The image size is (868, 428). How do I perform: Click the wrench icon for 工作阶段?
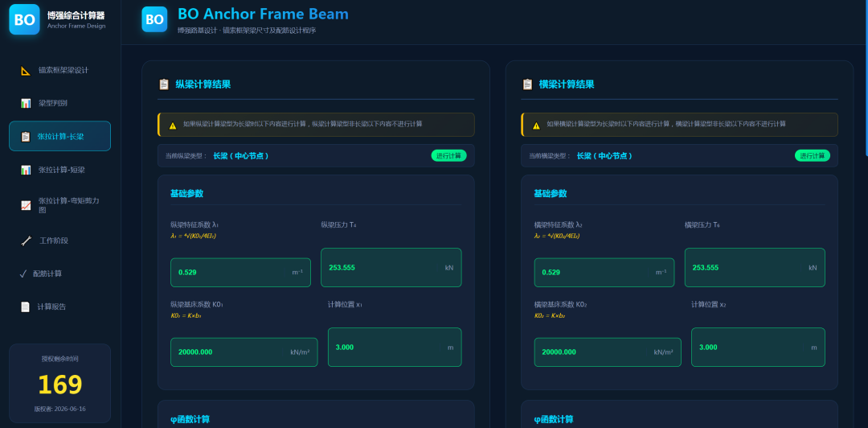(x=26, y=241)
